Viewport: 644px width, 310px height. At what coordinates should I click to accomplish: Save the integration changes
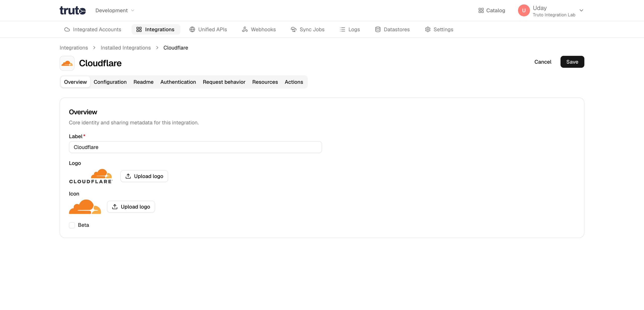pyautogui.click(x=572, y=62)
